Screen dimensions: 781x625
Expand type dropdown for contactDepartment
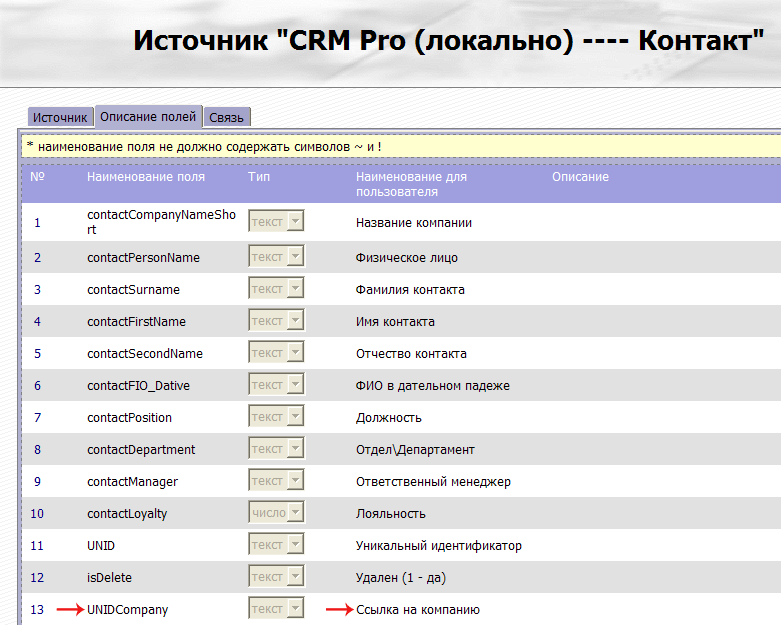pos(276,449)
